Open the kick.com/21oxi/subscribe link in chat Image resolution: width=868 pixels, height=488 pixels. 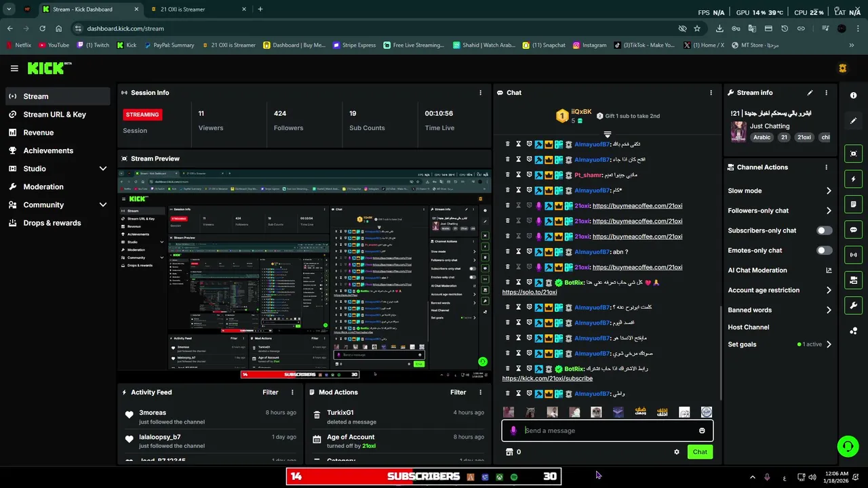(547, 378)
